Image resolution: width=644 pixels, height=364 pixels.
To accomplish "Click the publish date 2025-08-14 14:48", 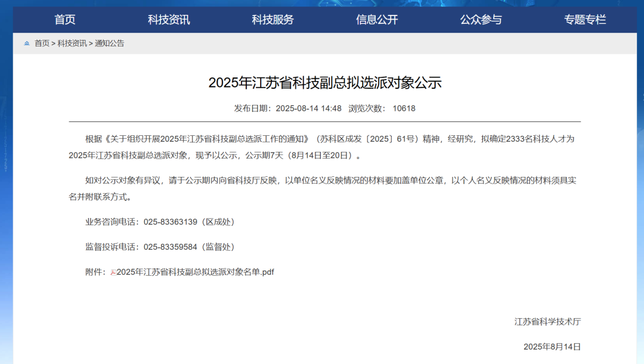I will coord(308,108).
